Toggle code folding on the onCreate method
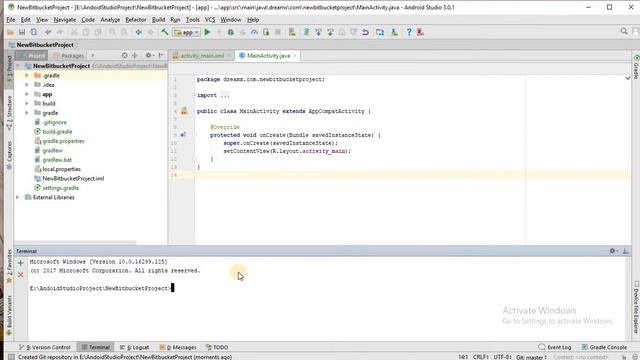This screenshot has width=640, height=360. pos(196,135)
